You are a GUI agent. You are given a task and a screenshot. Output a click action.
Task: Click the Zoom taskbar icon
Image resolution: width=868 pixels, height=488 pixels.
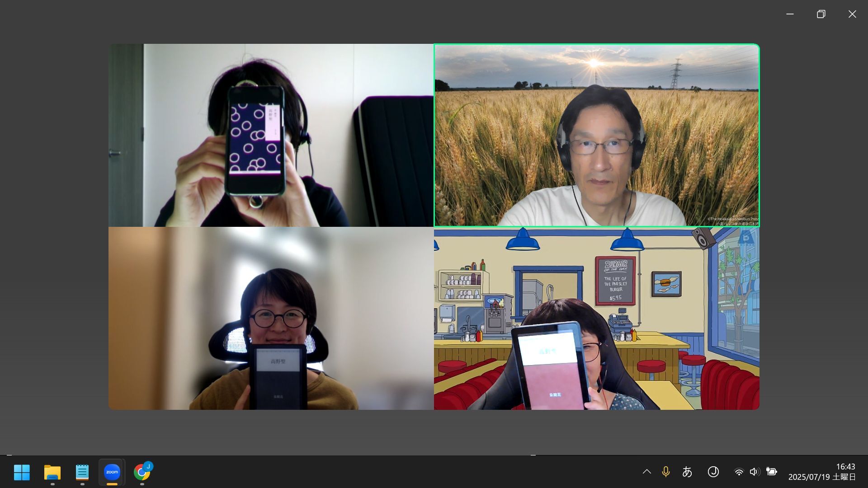pos(112,472)
